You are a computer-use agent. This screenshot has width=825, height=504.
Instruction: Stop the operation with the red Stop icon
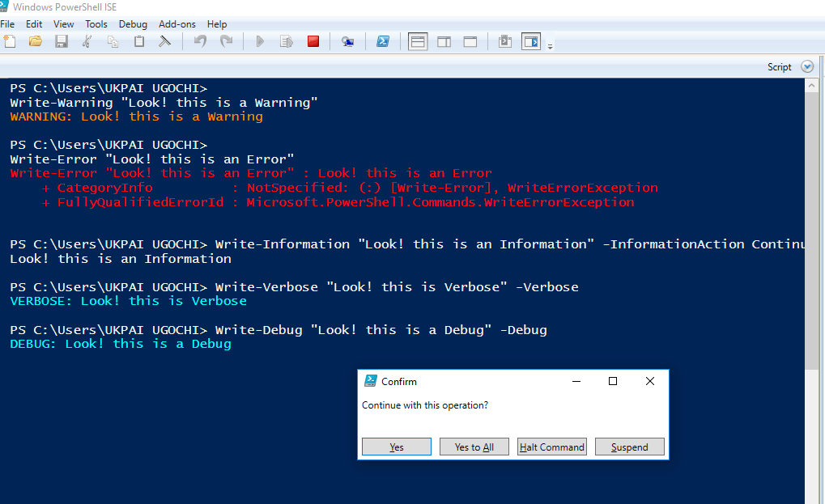[x=313, y=41]
